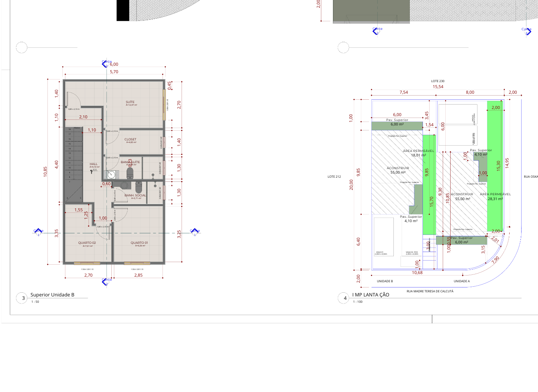Click the IMPLANTAÇÃO view title
Screen dimensions: 538x392
point(371,295)
